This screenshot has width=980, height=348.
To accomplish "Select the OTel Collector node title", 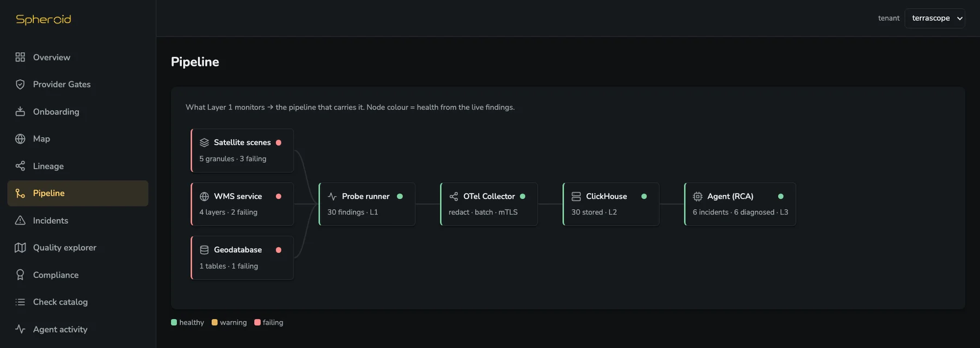I will [489, 197].
